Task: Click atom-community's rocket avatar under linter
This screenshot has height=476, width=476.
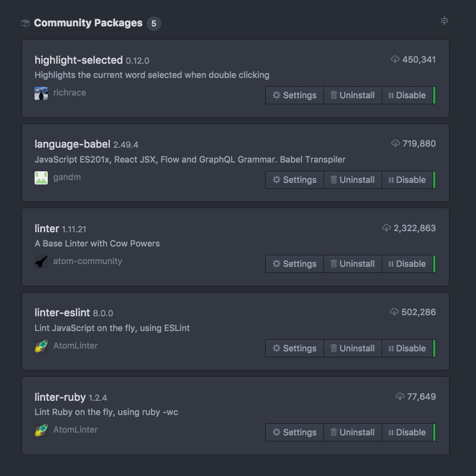Action: [x=41, y=262]
